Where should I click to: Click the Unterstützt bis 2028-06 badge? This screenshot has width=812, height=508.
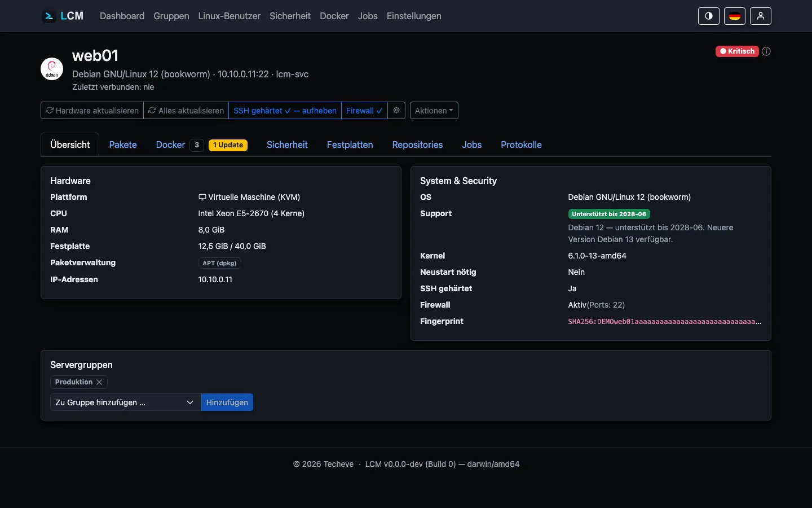[609, 214]
